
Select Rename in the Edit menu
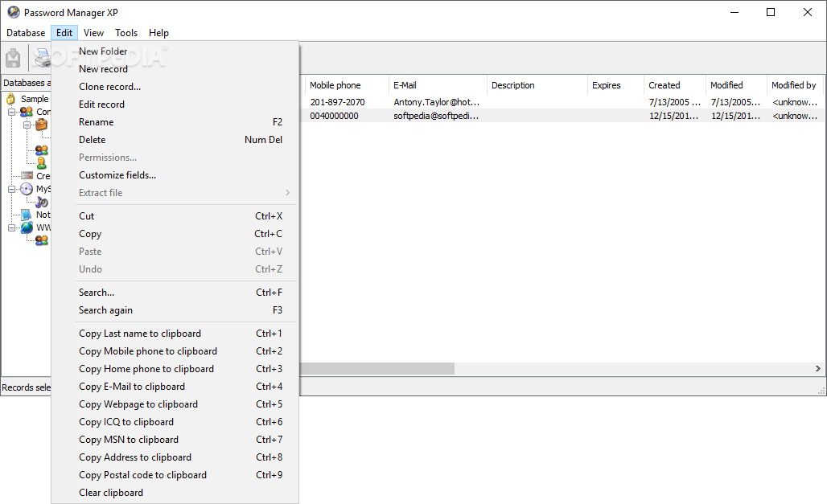(175, 122)
